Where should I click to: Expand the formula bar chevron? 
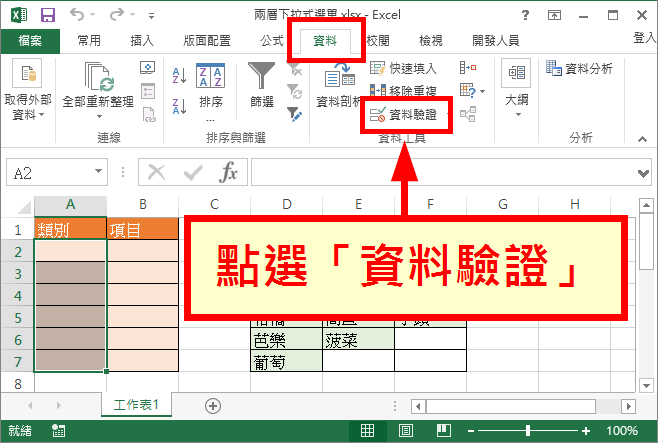pos(643,173)
